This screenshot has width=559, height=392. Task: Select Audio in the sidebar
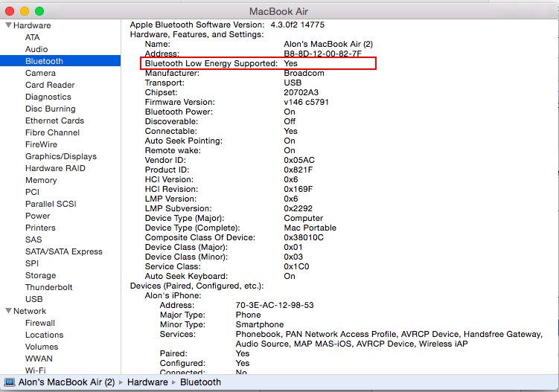(x=36, y=49)
